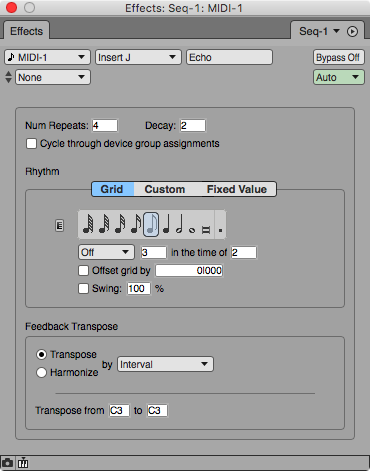
Task: Select the Grid rhythm tab
Action: pos(112,189)
